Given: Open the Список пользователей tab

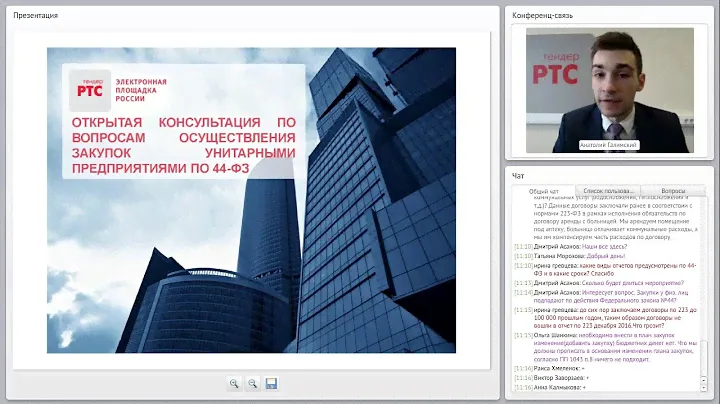Looking at the screenshot, I should pos(607,190).
